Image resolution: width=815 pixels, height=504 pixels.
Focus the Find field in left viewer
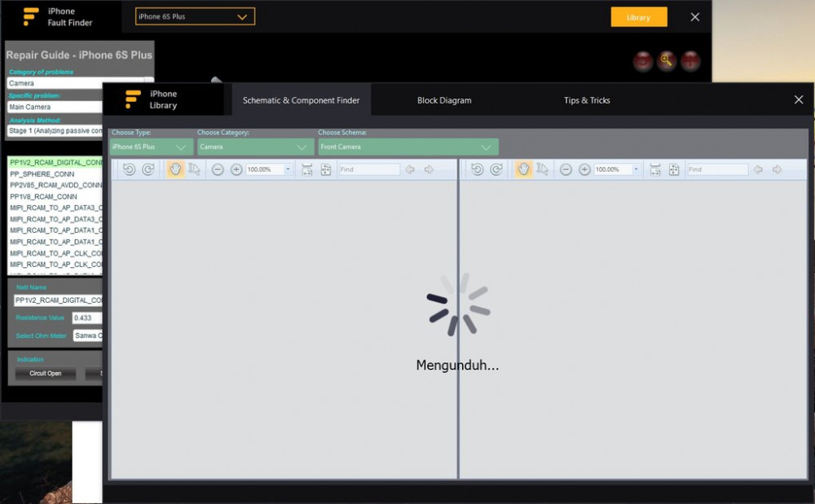(x=369, y=169)
